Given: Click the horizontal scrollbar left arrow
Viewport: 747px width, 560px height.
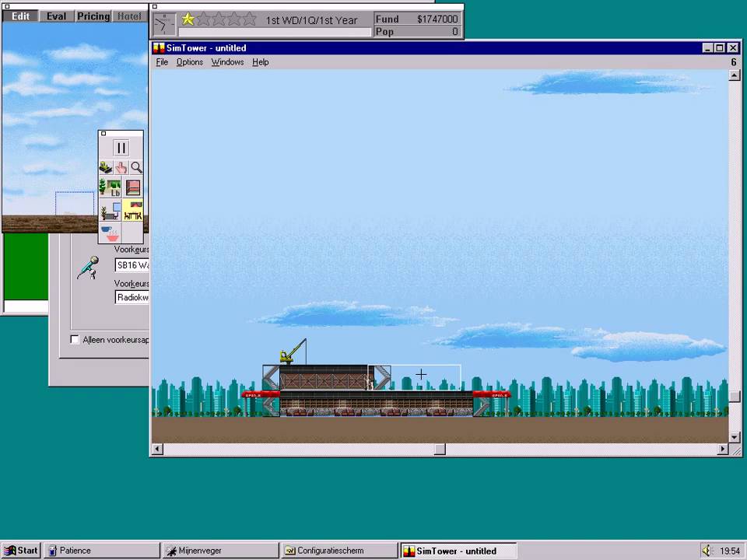Looking at the screenshot, I should click(x=157, y=449).
